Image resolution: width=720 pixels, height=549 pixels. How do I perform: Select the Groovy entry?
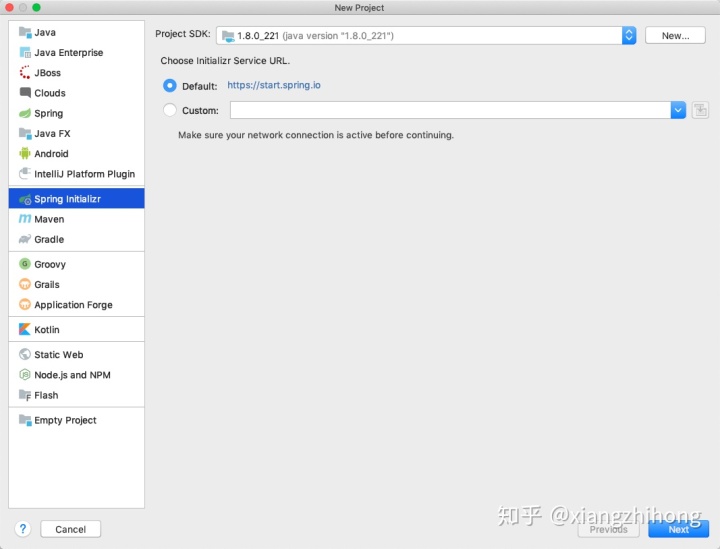[x=76, y=264]
